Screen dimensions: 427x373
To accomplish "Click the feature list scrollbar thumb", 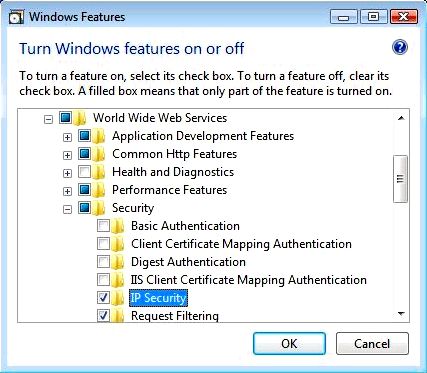I will pyautogui.click(x=400, y=179).
